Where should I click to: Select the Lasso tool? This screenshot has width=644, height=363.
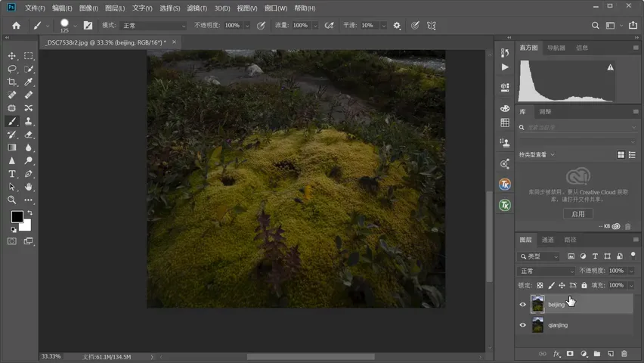(x=12, y=69)
